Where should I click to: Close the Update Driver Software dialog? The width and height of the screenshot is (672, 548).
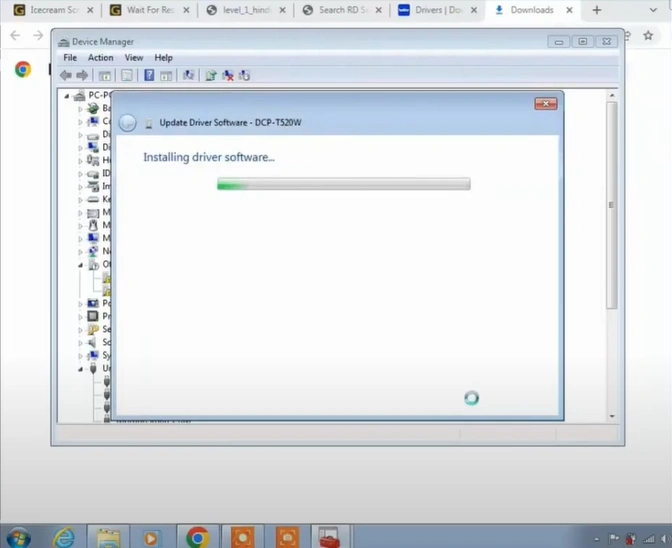click(545, 103)
